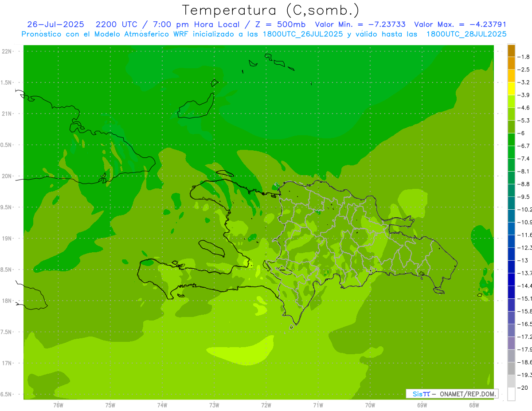Viewport: 532px width, 411px height.
Task: Click the '-20' colorbar label
Action: pos(523,388)
